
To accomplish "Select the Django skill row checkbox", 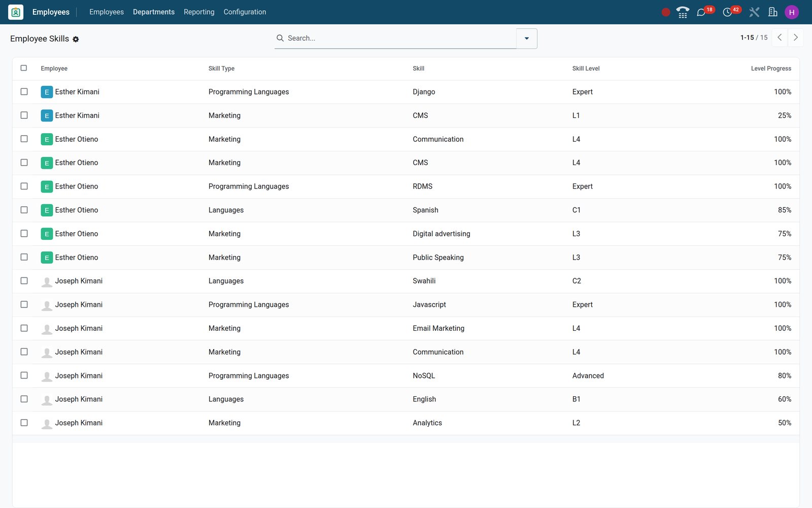I will [x=24, y=91].
